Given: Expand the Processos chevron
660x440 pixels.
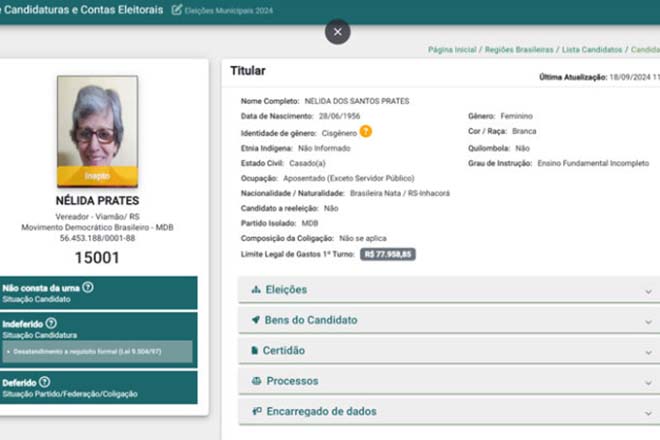Looking at the screenshot, I should point(648,383).
